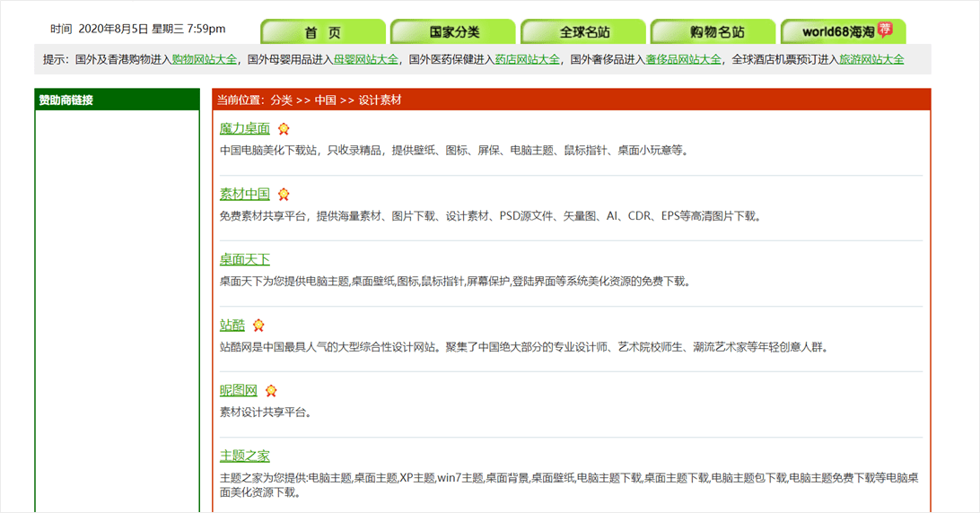Go to the 首页 tab

[324, 32]
